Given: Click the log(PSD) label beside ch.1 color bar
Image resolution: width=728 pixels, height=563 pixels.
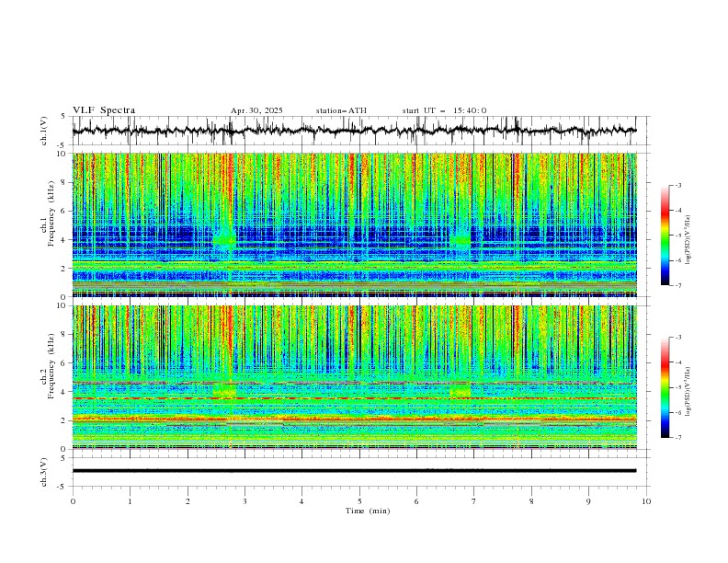Looking at the screenshot, I should (688, 240).
